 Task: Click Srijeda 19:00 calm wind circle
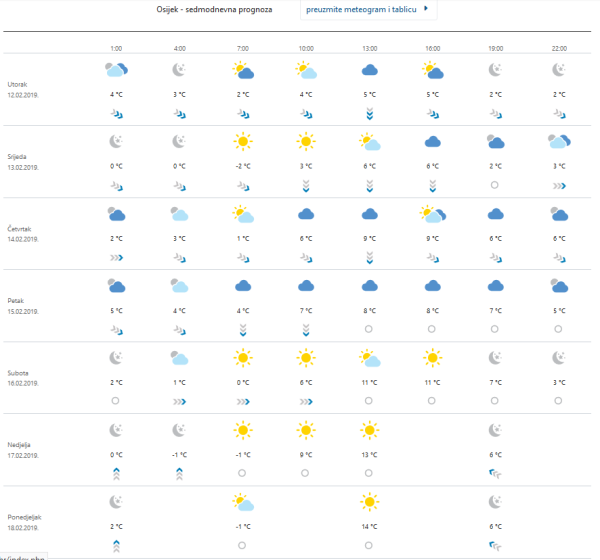point(496,185)
